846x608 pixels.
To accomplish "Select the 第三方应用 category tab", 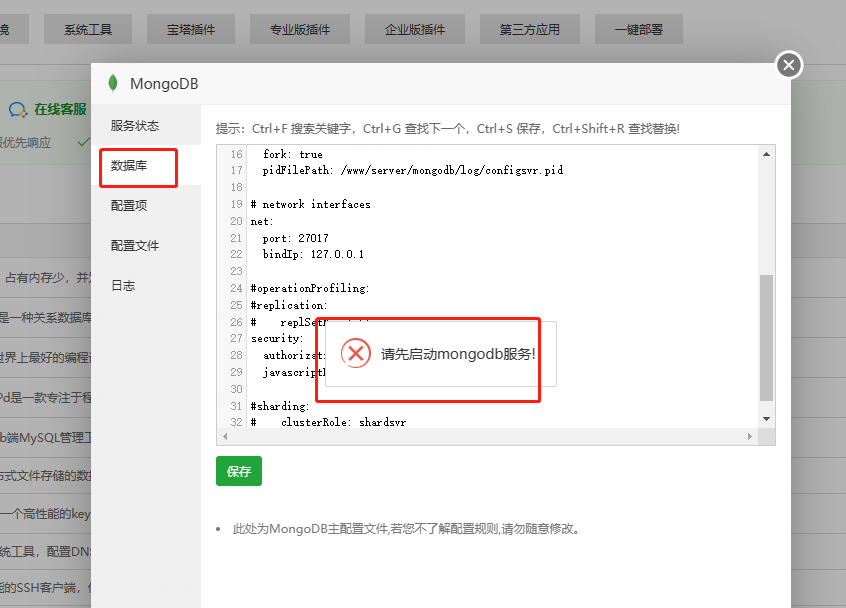I will (x=530, y=29).
